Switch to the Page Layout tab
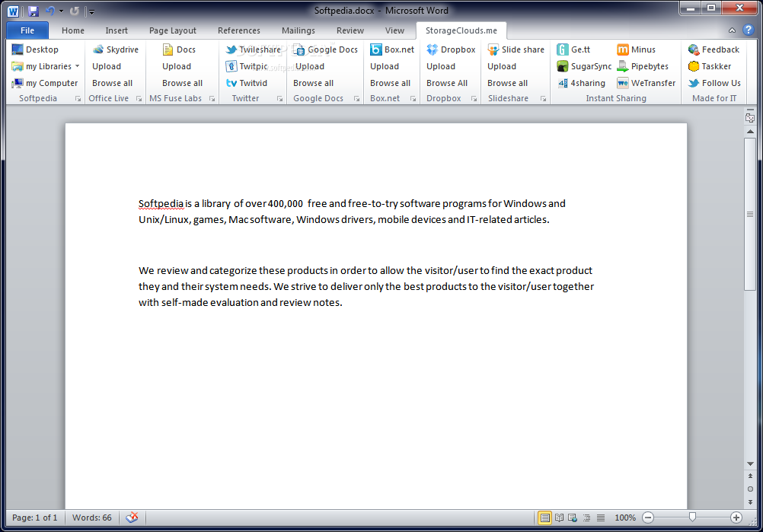The height and width of the screenshot is (532, 763). pyautogui.click(x=173, y=30)
